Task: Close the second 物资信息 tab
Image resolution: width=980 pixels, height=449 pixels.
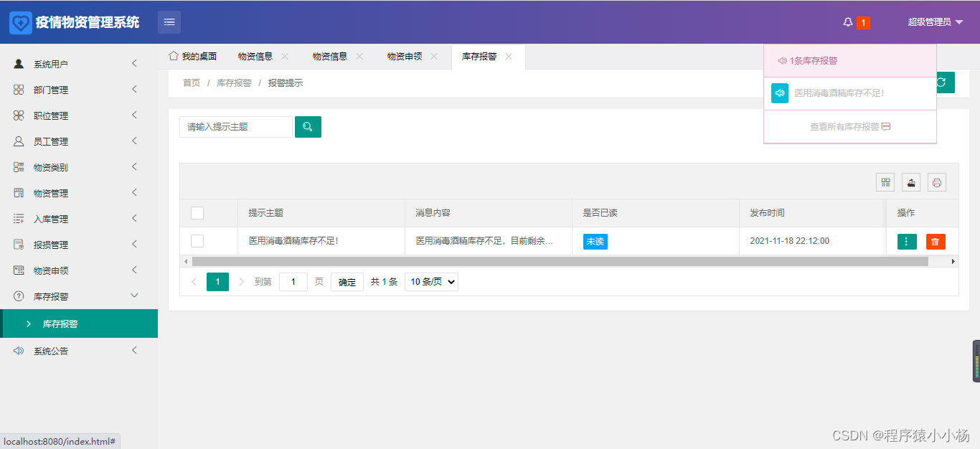Action: coord(359,57)
